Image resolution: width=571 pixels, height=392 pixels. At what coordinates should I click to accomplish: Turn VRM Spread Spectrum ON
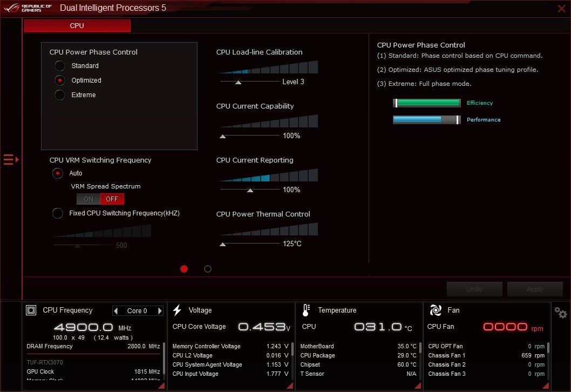[x=89, y=199]
